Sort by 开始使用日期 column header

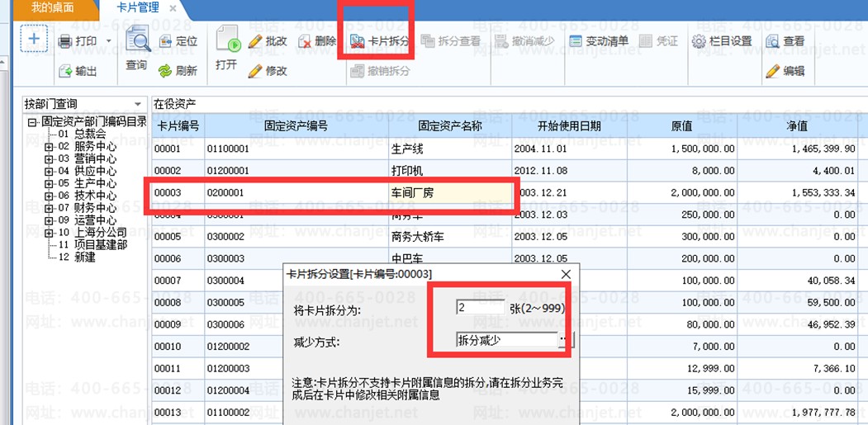click(569, 126)
